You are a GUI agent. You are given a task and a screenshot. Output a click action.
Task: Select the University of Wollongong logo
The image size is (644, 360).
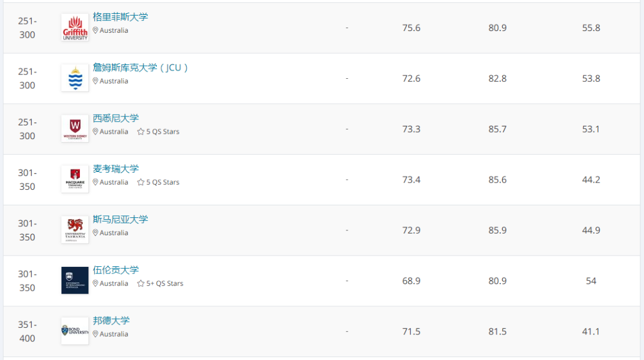75,281
